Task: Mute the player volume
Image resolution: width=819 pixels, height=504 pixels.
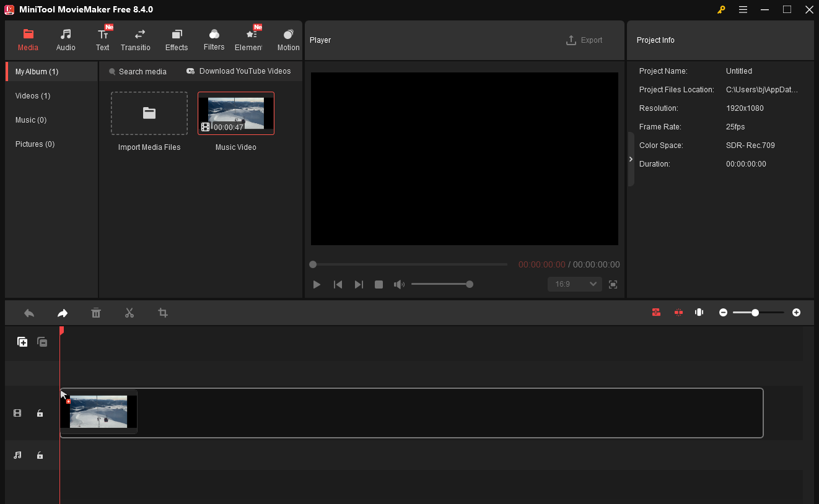Action: [x=399, y=284]
